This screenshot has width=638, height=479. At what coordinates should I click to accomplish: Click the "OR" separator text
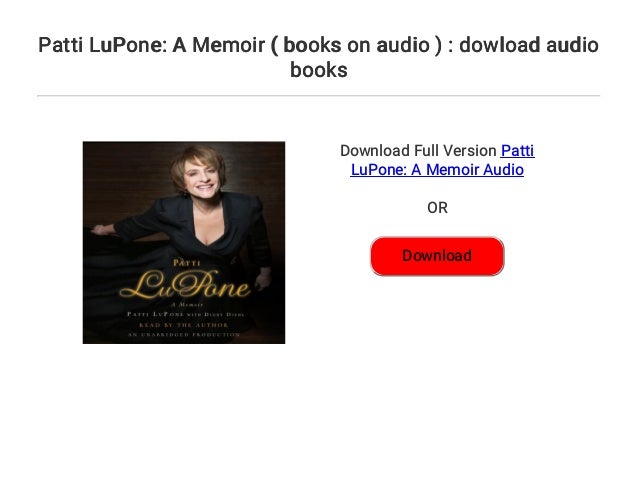coord(437,208)
